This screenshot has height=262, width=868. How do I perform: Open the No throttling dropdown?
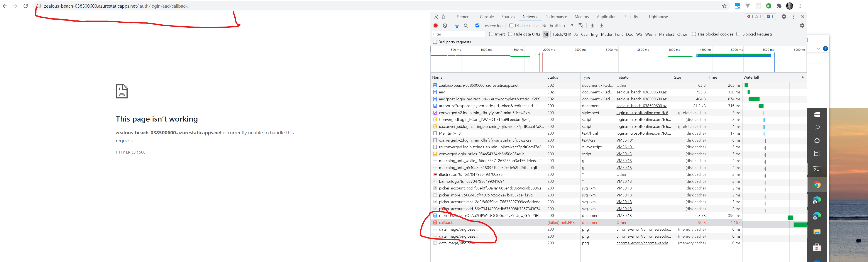click(x=558, y=26)
